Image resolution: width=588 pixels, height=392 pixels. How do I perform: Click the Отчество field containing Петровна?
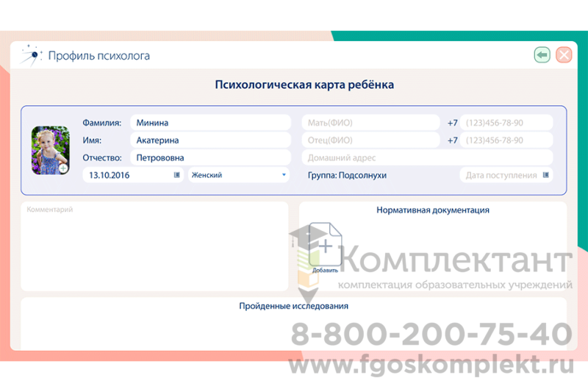[209, 157]
